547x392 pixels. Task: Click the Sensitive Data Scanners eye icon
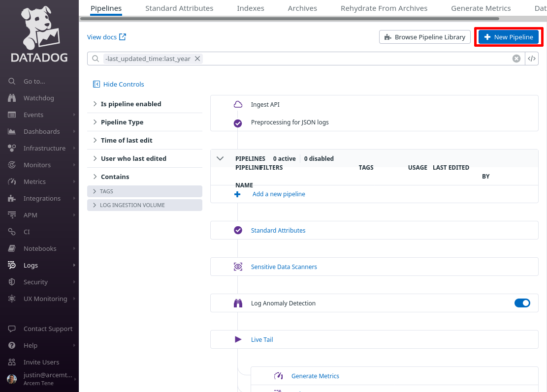(x=238, y=267)
